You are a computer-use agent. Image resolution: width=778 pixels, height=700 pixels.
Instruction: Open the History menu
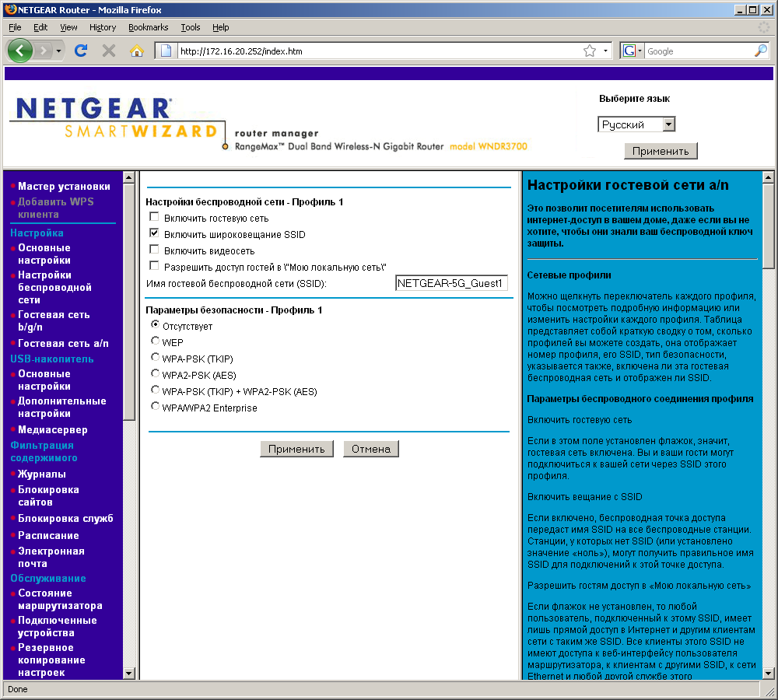[x=103, y=27]
